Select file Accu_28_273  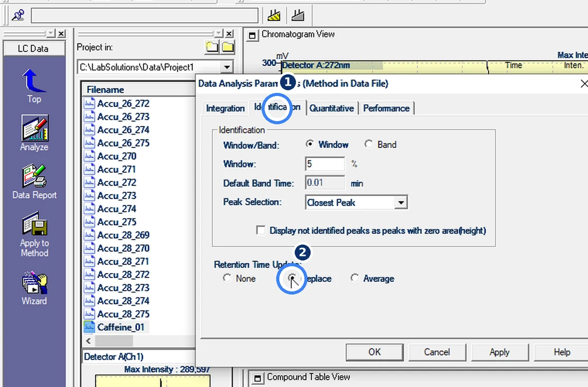123,287
